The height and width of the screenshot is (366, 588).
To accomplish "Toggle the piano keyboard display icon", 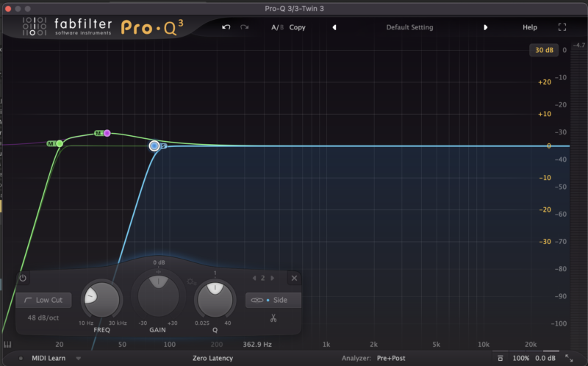I will 7,344.
